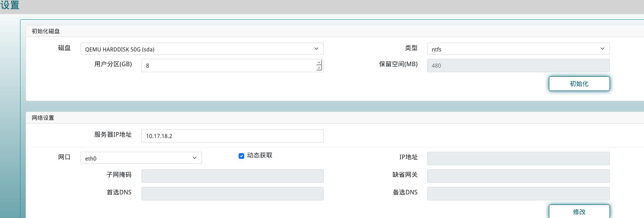Image resolution: width=644 pixels, height=218 pixels.
Task: Open the 磁盘 disk selection dropdown
Action: (202, 49)
